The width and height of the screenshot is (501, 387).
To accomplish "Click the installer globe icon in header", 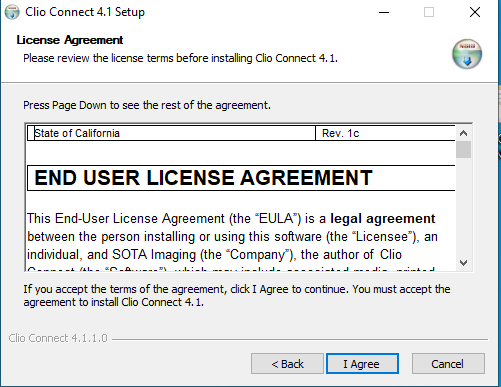I will (x=467, y=54).
